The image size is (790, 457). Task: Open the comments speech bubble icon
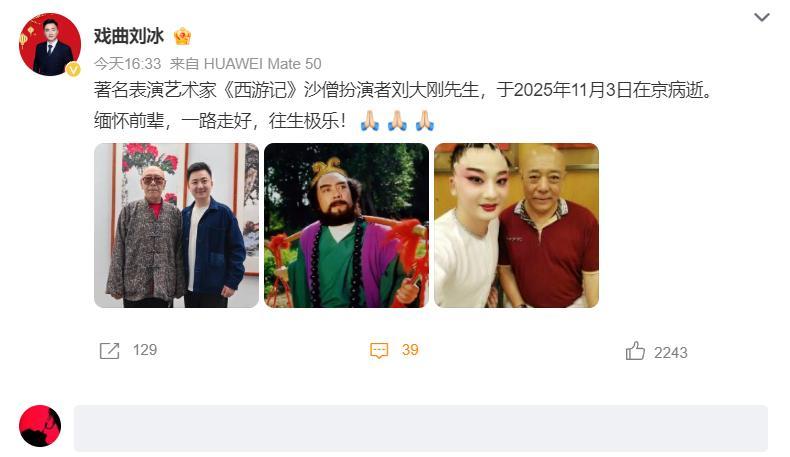click(x=379, y=350)
